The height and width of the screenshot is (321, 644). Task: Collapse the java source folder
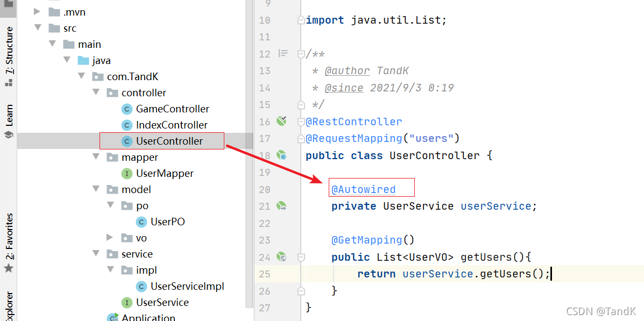tap(67, 60)
